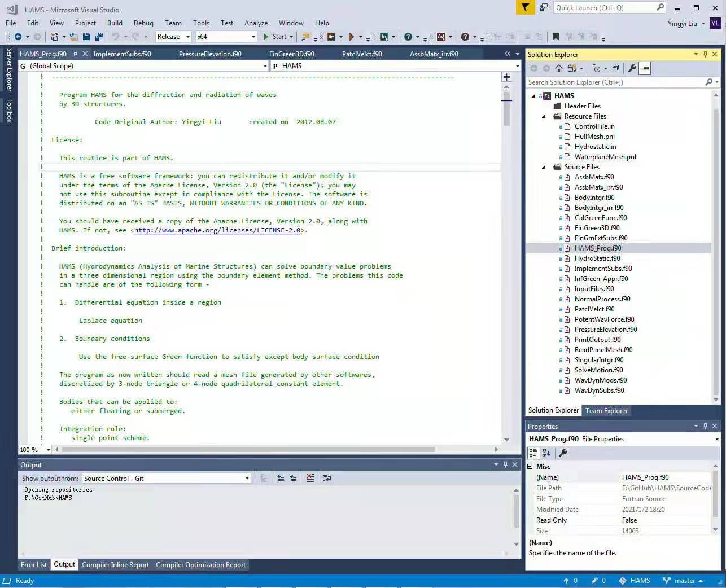The image size is (726, 588).
Task: Click the Undo arrow icon
Action: 115,37
